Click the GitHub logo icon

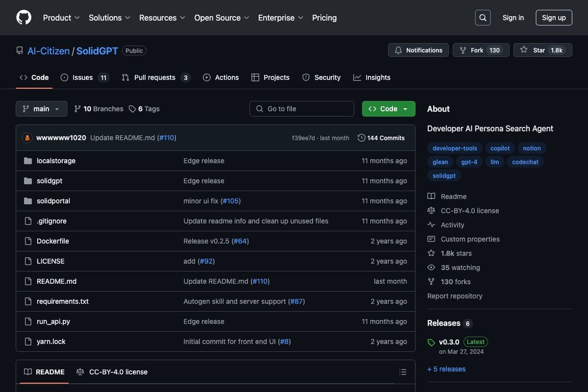pyautogui.click(x=23, y=17)
